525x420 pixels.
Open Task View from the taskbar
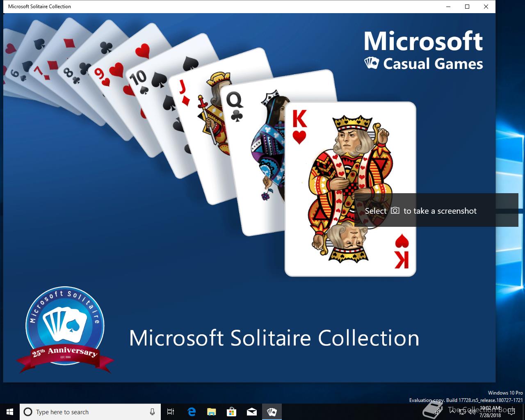[x=171, y=412]
